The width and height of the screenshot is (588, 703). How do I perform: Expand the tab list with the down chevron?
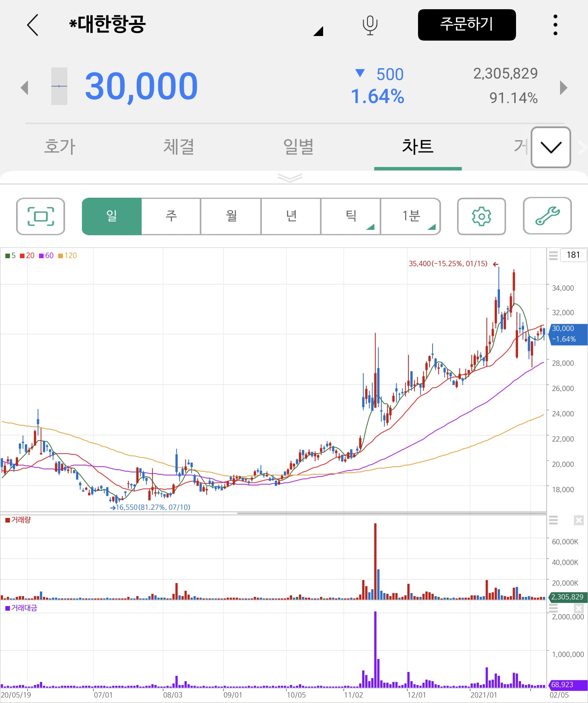click(551, 147)
